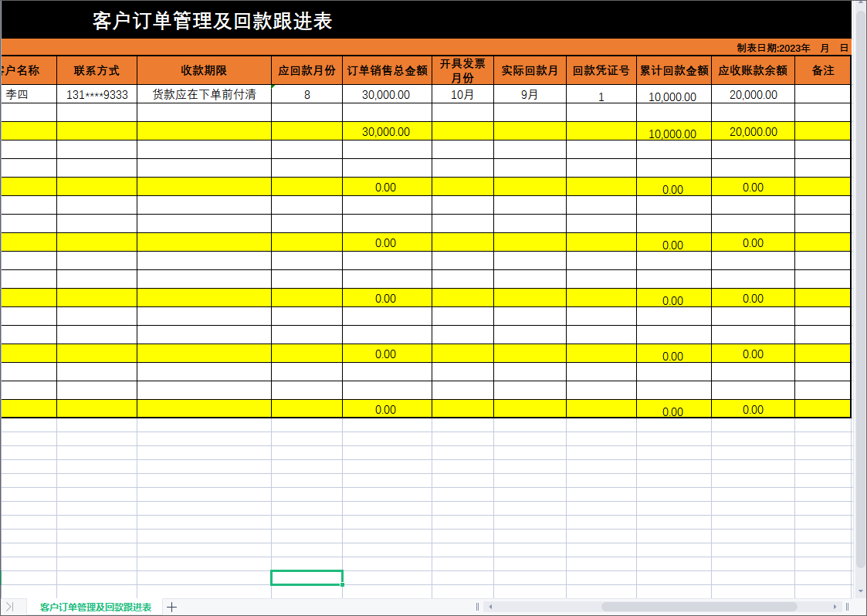Image resolution: width=867 pixels, height=616 pixels.
Task: Select the 回款凭证号 column header
Action: pyautogui.click(x=601, y=70)
